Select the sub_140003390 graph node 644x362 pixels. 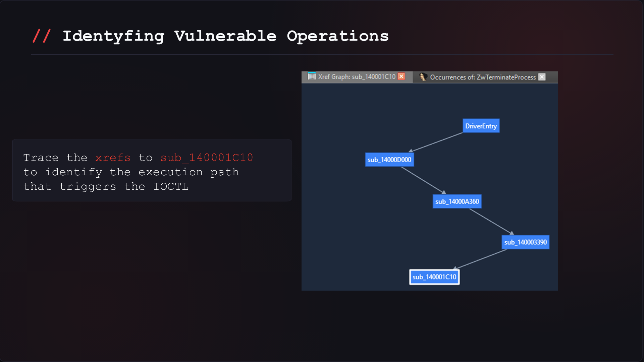click(525, 242)
